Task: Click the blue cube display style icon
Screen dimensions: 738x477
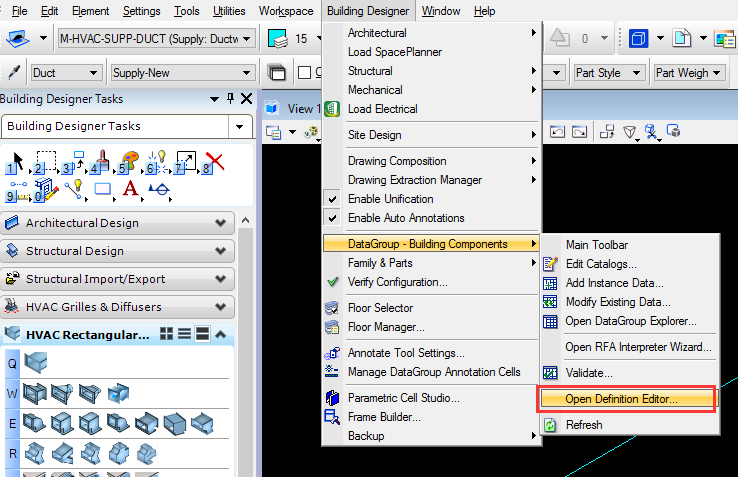Action: pyautogui.click(x=638, y=38)
